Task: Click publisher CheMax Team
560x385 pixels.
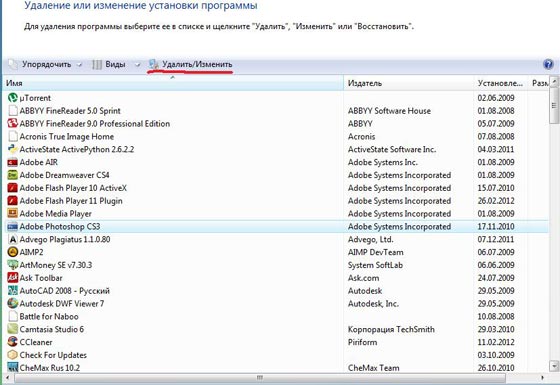Action: (374, 368)
